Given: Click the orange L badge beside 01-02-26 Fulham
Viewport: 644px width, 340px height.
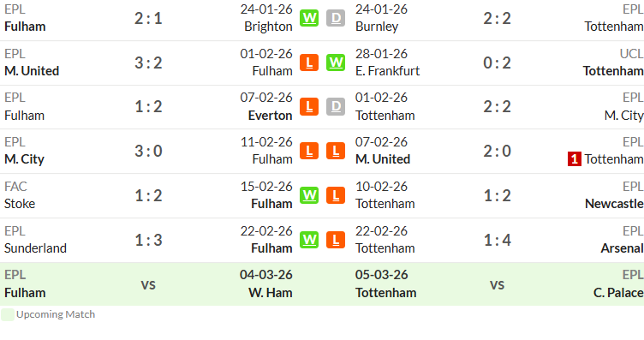Looking at the screenshot, I should click(x=309, y=63).
